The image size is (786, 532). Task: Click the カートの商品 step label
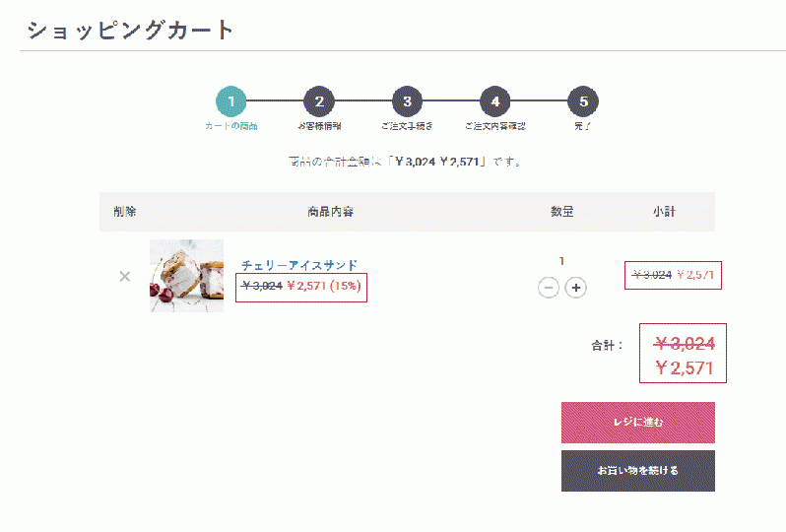tap(231, 126)
